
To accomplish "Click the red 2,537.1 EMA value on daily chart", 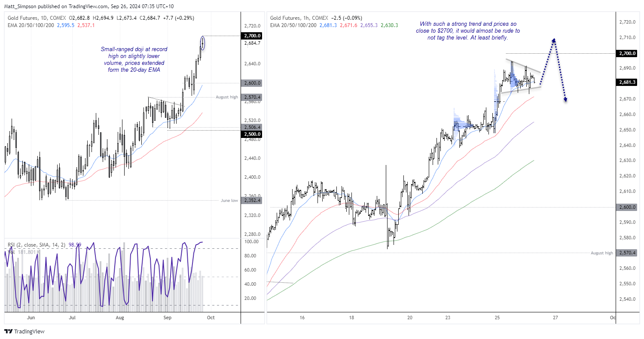I will [x=86, y=25].
